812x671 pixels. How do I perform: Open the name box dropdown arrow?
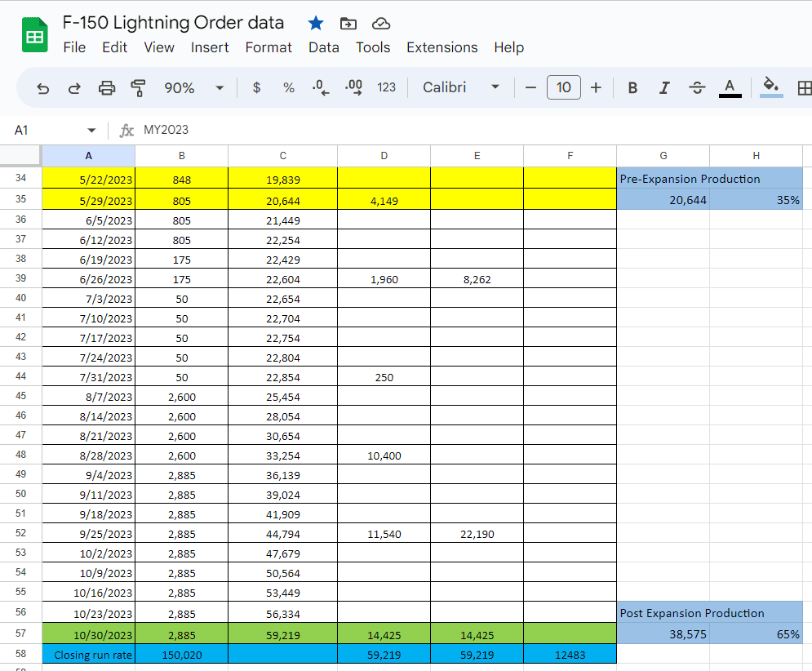click(x=91, y=131)
